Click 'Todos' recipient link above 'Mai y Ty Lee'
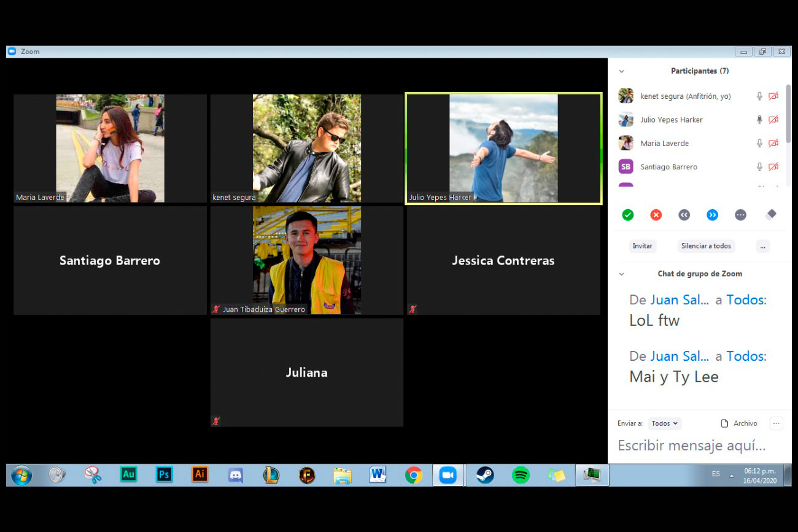Image resolution: width=798 pixels, height=532 pixels. [746, 357]
